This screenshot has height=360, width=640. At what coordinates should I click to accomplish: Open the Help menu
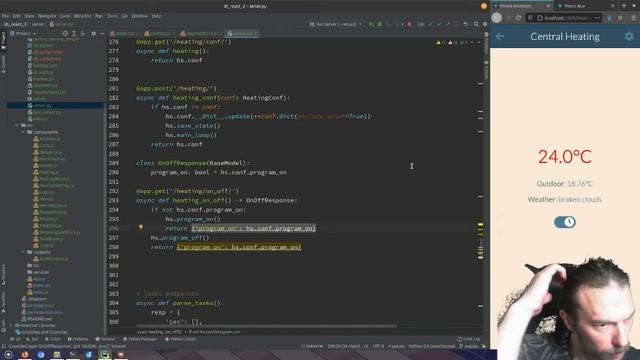(156, 16)
